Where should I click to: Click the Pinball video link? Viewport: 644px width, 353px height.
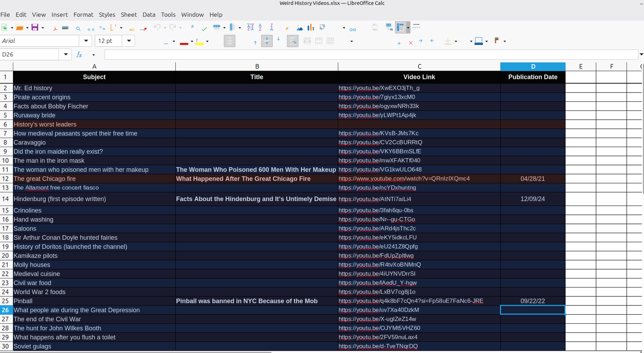tap(411, 301)
